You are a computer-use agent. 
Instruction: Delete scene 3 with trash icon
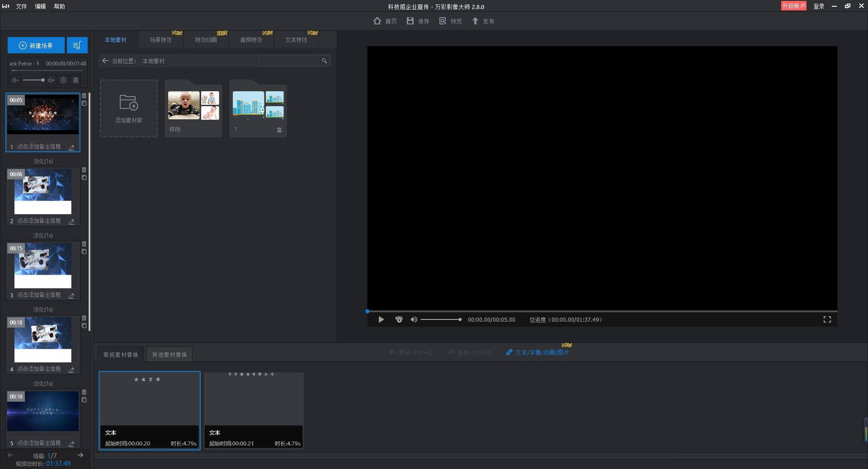pyautogui.click(x=84, y=244)
